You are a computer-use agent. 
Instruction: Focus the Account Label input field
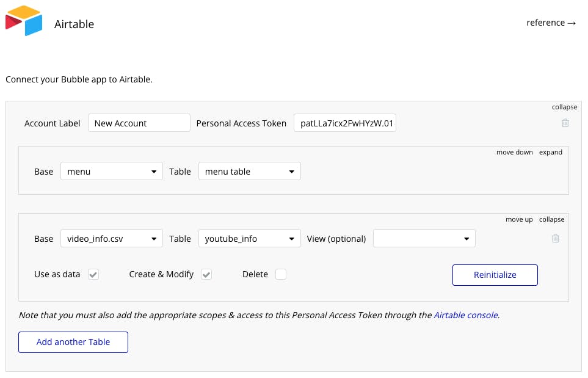click(x=139, y=123)
